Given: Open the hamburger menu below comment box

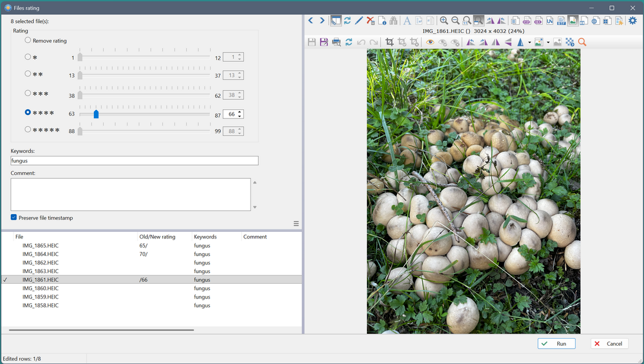Looking at the screenshot, I should tap(296, 224).
